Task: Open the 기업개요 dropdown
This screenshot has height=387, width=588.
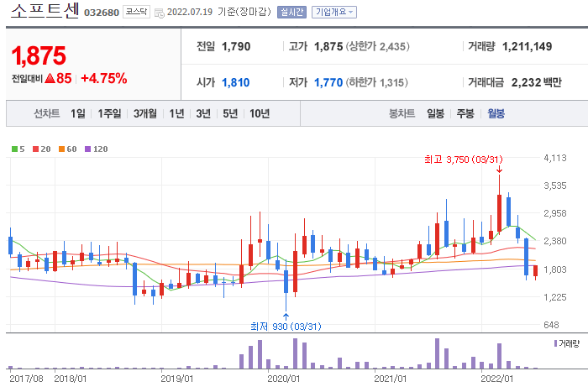Action: point(334,13)
